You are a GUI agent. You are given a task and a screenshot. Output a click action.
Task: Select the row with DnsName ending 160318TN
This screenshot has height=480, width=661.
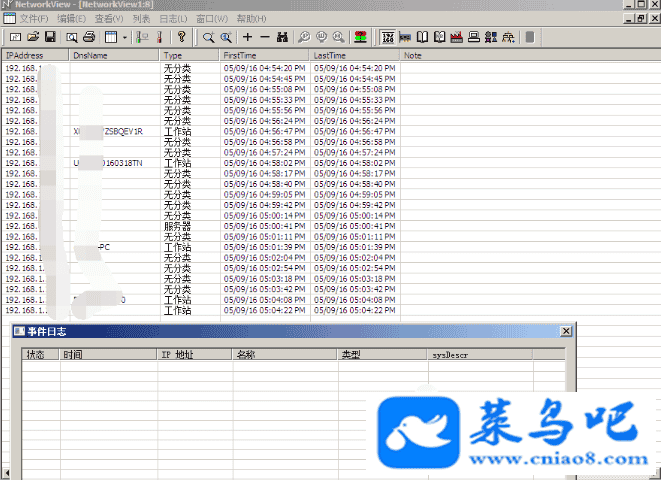tap(110, 162)
